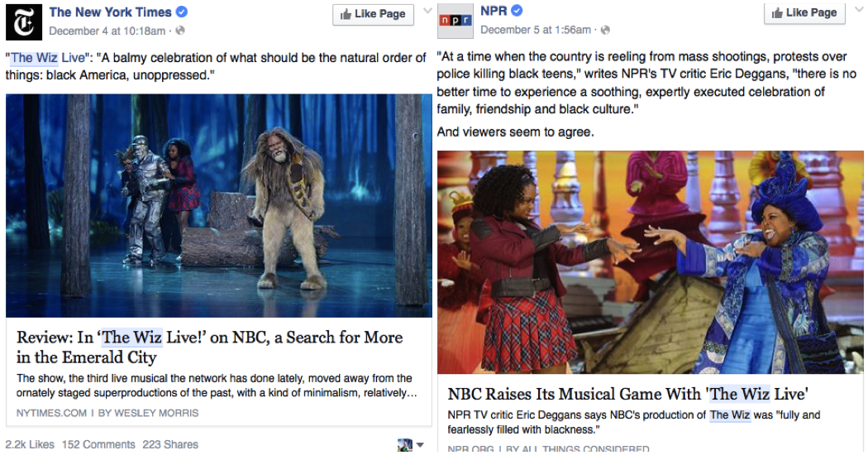Open the NPR profile logo
Viewport: 868px width, 455px height.
pyautogui.click(x=455, y=21)
